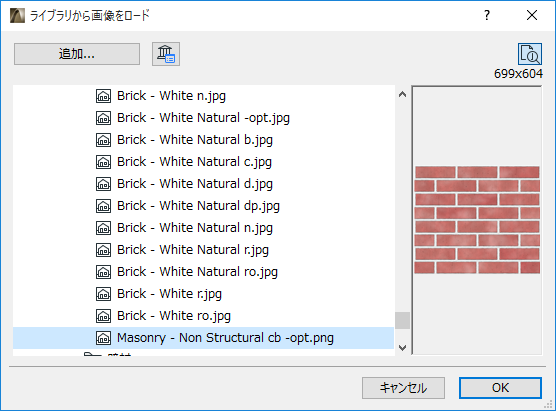The width and height of the screenshot is (556, 411).
Task: Click image icon beside Brick - White r.jpg
Action: [x=103, y=294]
